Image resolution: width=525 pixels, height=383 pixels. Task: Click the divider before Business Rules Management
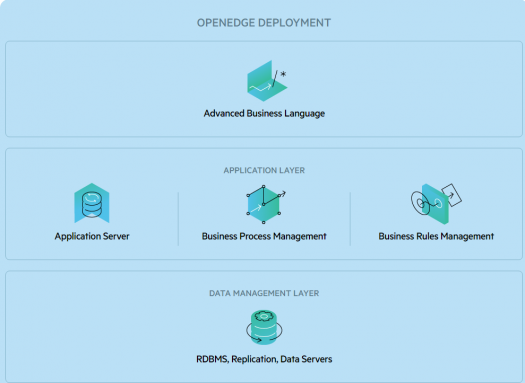tap(350, 219)
